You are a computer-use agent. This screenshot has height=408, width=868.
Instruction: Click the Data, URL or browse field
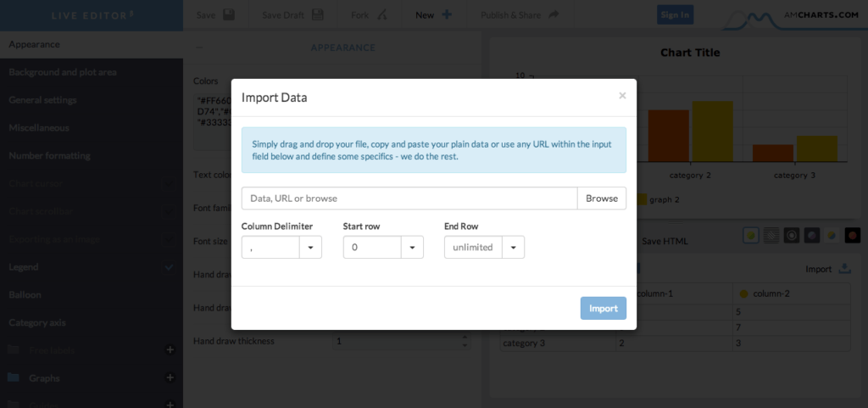point(409,198)
